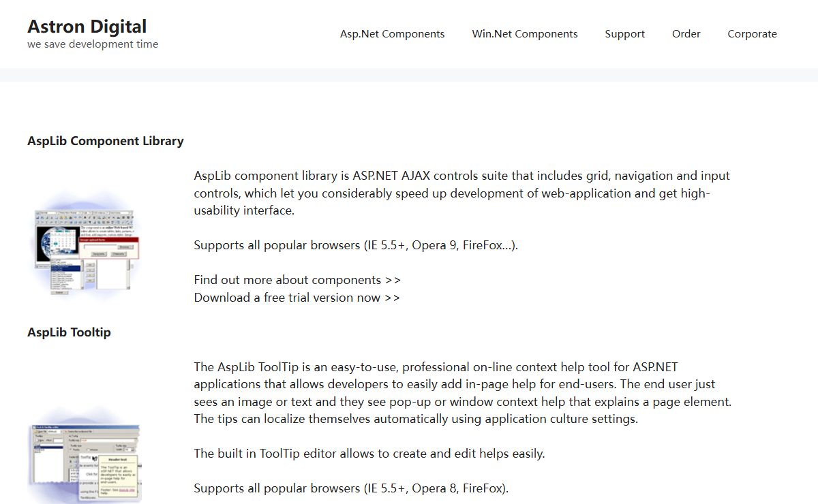Go to the Support page
Image resolution: width=818 pixels, height=504 pixels.
tap(624, 34)
